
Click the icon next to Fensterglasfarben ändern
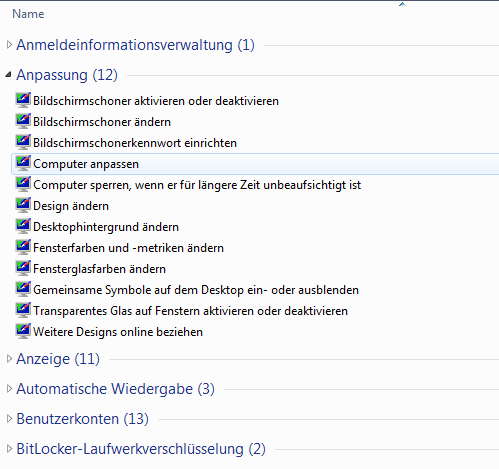click(x=23, y=269)
